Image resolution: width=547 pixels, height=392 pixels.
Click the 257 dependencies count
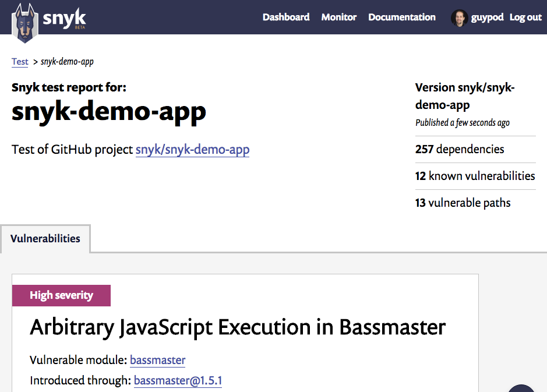tap(460, 149)
